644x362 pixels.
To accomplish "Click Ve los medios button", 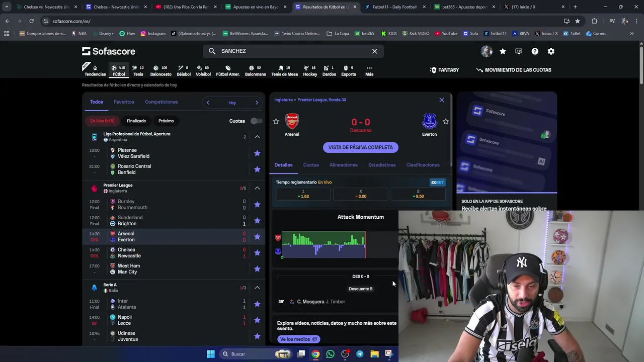I will coord(298,339).
